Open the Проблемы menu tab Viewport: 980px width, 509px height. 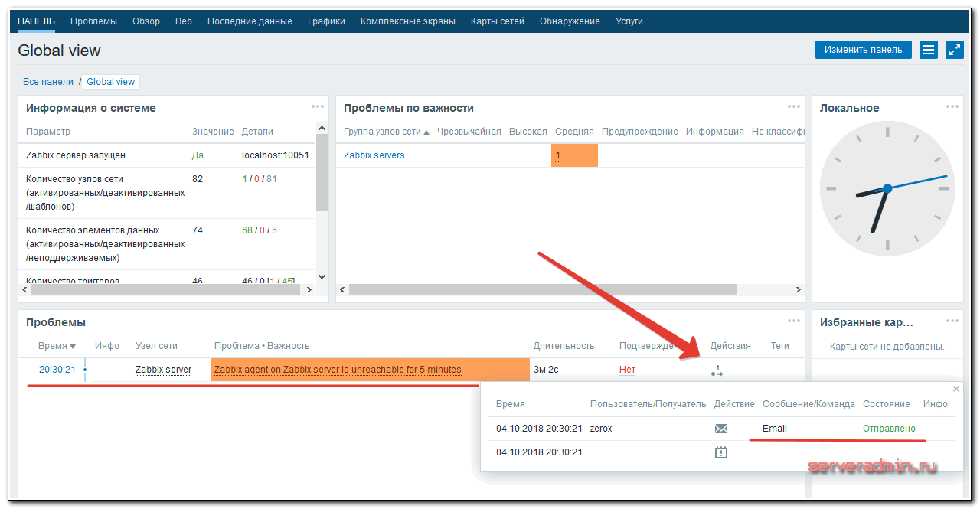(x=93, y=21)
